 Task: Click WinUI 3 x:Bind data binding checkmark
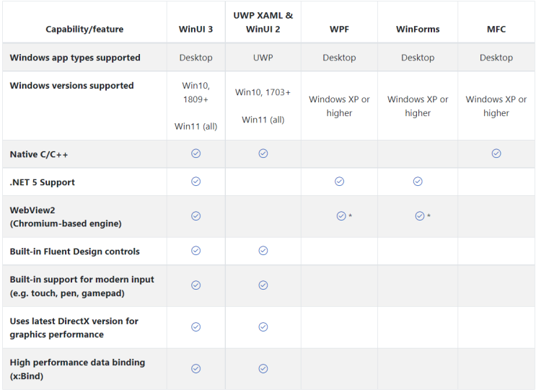point(195,369)
